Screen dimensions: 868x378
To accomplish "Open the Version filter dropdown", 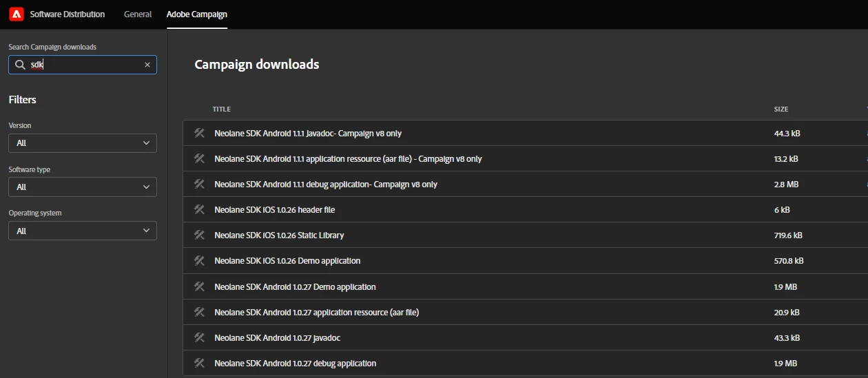I will coord(83,143).
